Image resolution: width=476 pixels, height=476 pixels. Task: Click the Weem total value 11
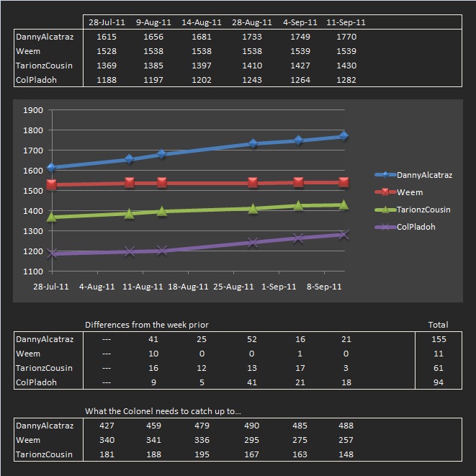click(439, 354)
